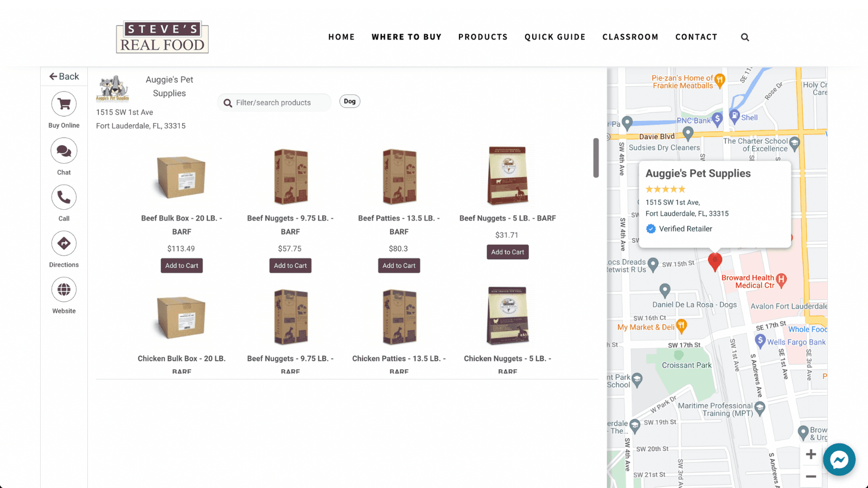Open Facebook Messenger chat bubble
868x488 pixels.
click(839, 459)
